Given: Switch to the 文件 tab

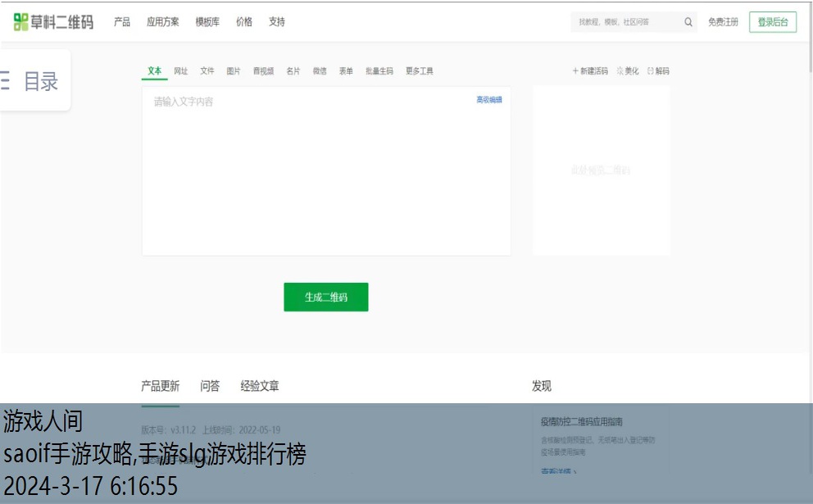Looking at the screenshot, I should click(x=207, y=71).
